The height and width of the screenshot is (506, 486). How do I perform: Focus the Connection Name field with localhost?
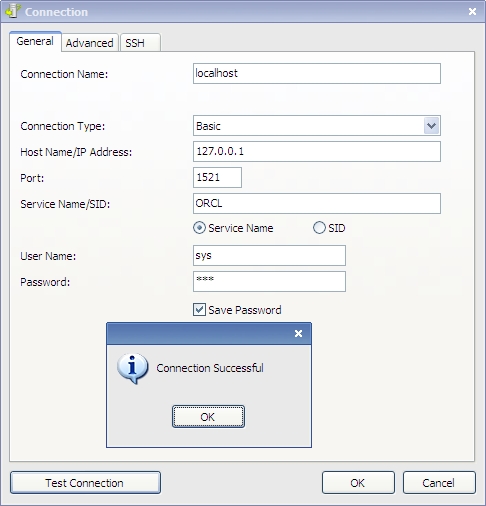tap(317, 73)
